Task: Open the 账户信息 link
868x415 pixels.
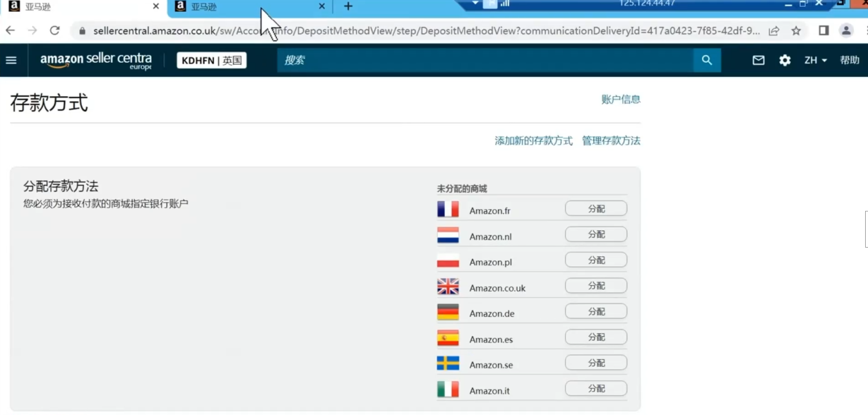Action: [x=620, y=100]
